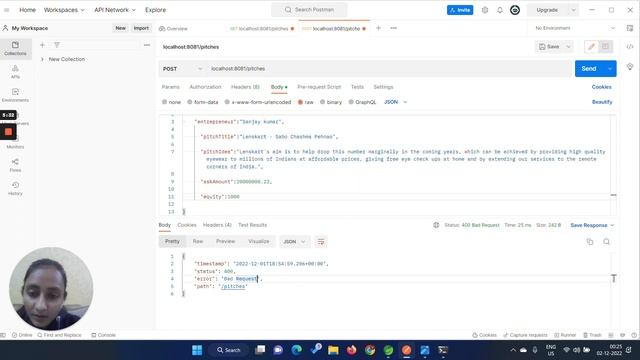The image size is (640, 360).
Task: Open the Workspaces menu dropdown
Action: 64,10
